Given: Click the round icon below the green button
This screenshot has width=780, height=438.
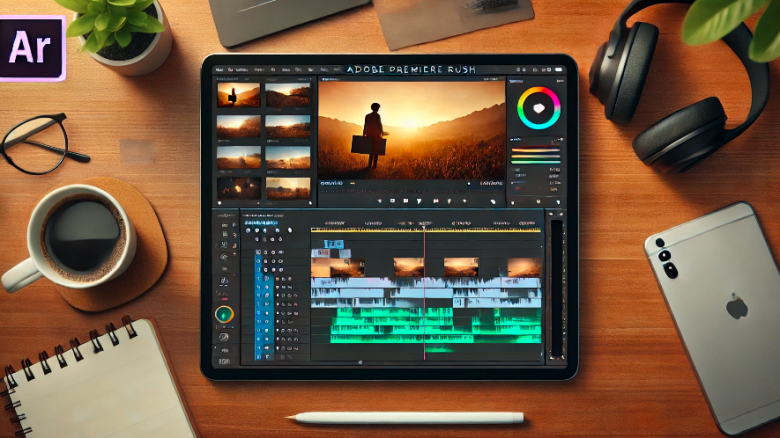Looking at the screenshot, I should (x=224, y=337).
